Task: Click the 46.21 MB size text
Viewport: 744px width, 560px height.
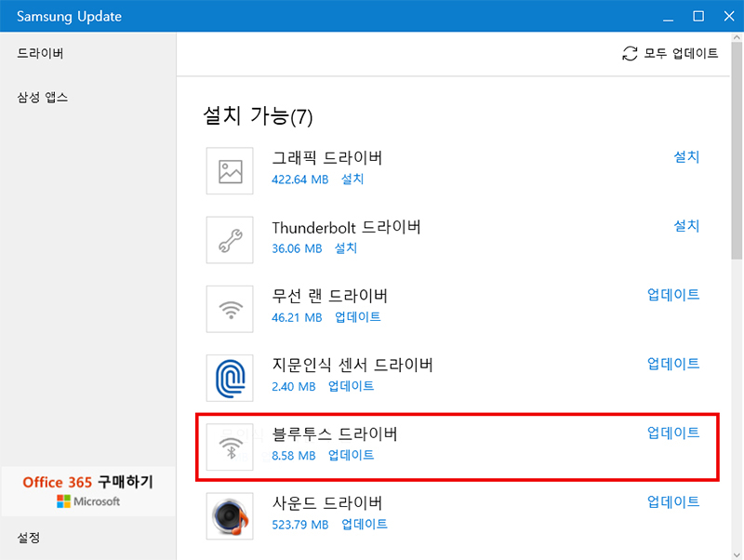Action: pos(297,317)
